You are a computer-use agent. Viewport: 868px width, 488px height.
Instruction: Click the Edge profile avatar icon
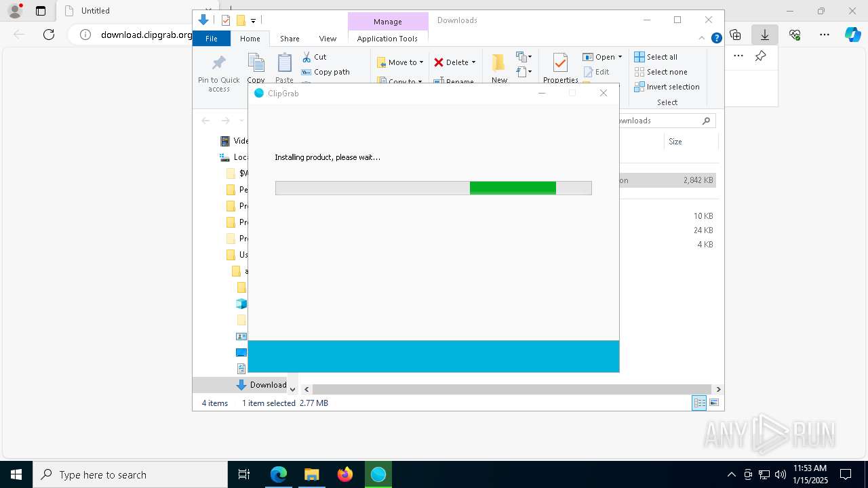pos(15,11)
